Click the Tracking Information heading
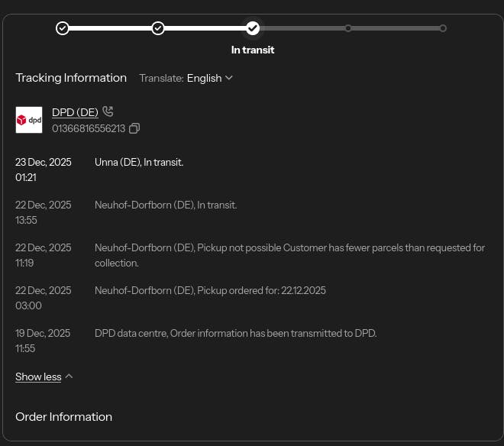Screen dimensions: 504x446 click(x=71, y=78)
